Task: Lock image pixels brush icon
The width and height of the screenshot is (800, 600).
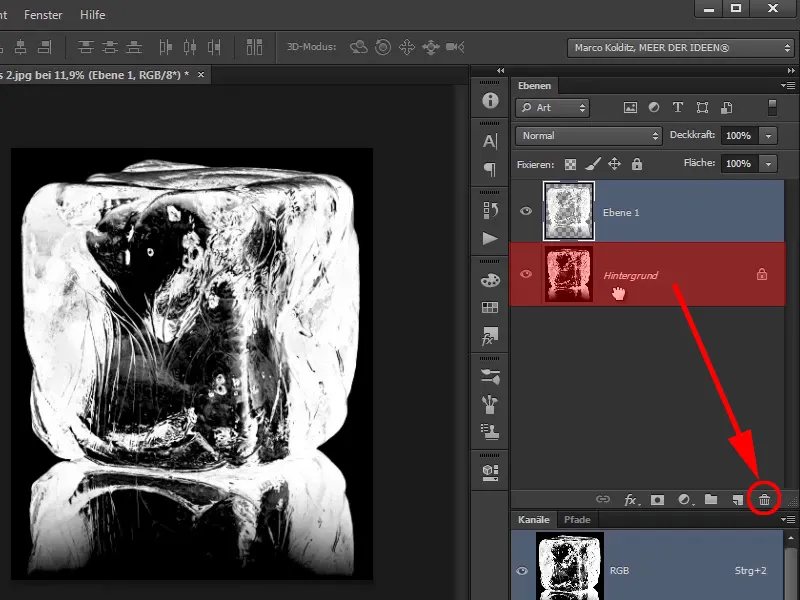Action: 592,164
